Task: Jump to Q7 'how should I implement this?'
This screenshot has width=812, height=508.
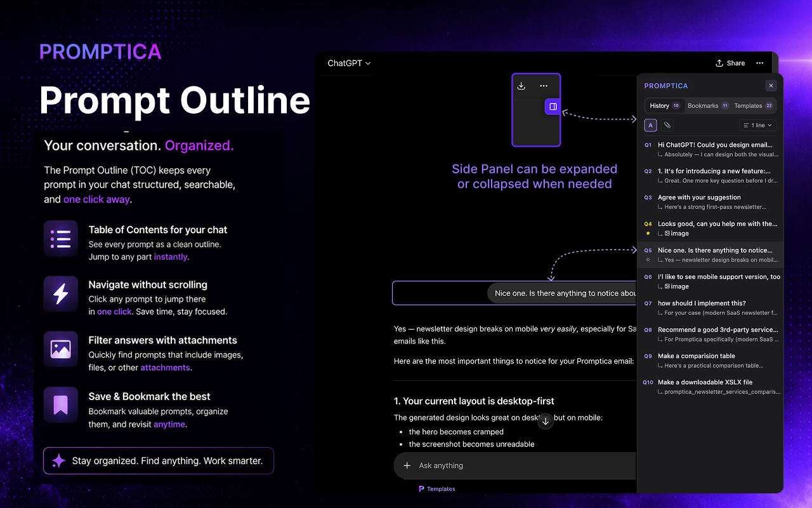Action: (x=710, y=308)
